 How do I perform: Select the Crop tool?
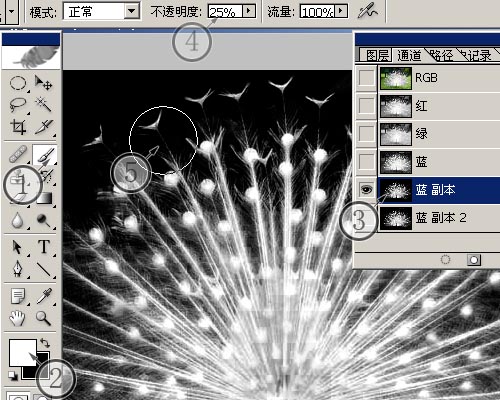pos(18,127)
